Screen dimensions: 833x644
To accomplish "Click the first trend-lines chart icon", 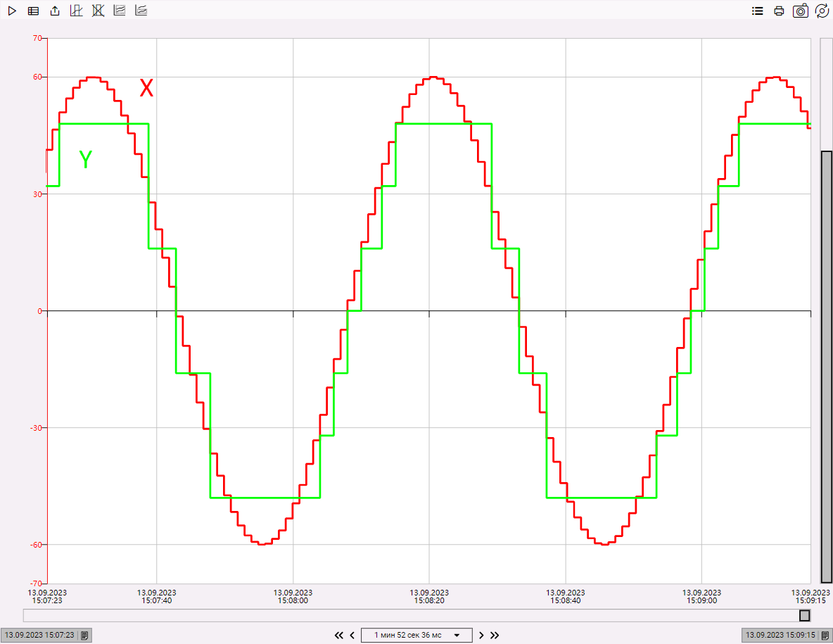I will pyautogui.click(x=120, y=11).
